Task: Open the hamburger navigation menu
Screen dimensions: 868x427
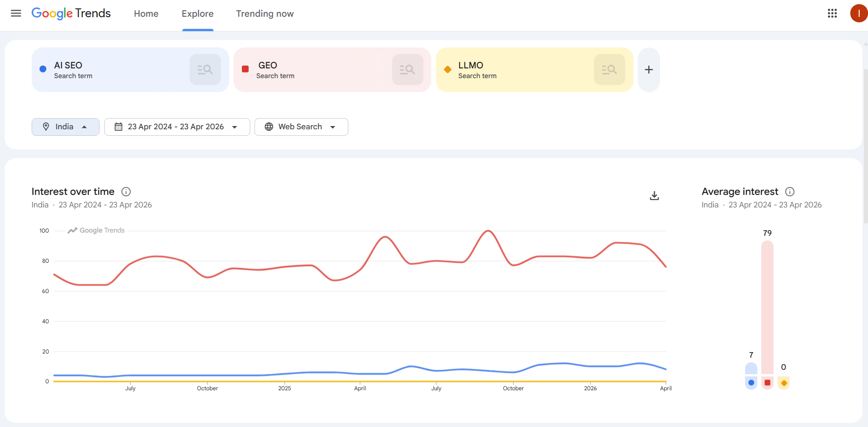Action: click(15, 13)
